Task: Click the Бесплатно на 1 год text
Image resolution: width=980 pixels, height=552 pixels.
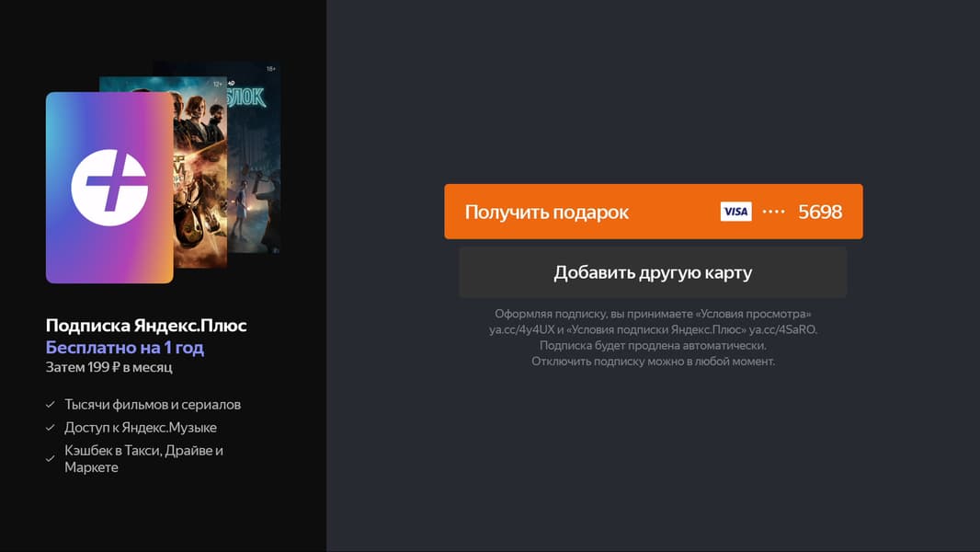Action: pos(125,347)
